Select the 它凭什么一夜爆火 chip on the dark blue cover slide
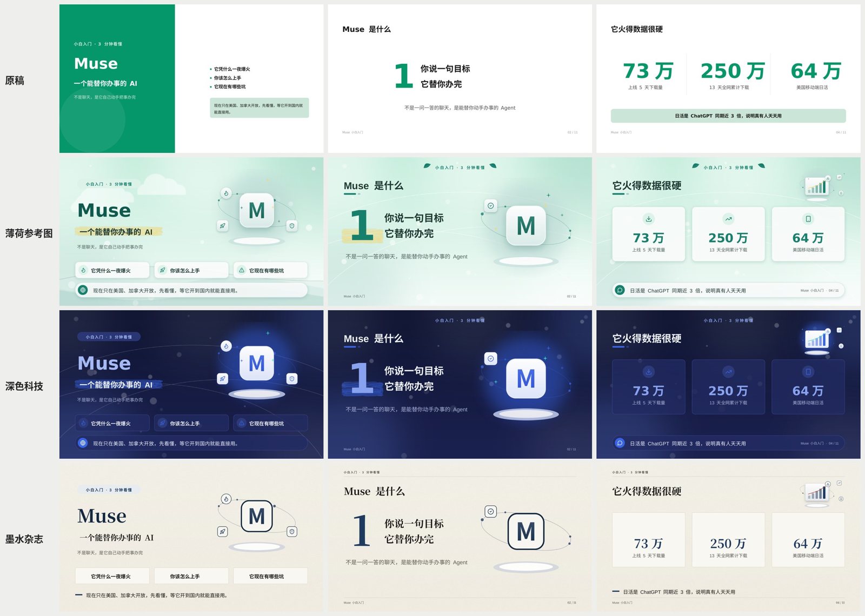Screen dimensions: 865x616 [112, 423]
